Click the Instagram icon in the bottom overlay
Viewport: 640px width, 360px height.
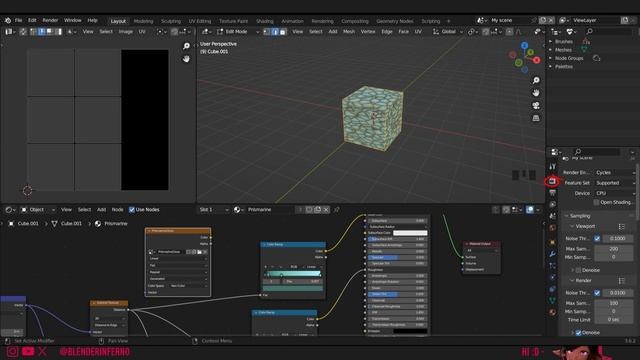point(12,351)
